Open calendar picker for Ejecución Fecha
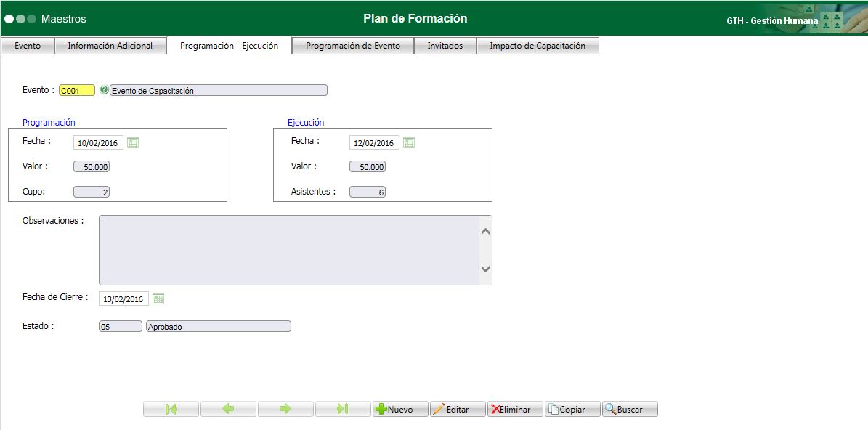The width and height of the screenshot is (868, 430). [408, 143]
